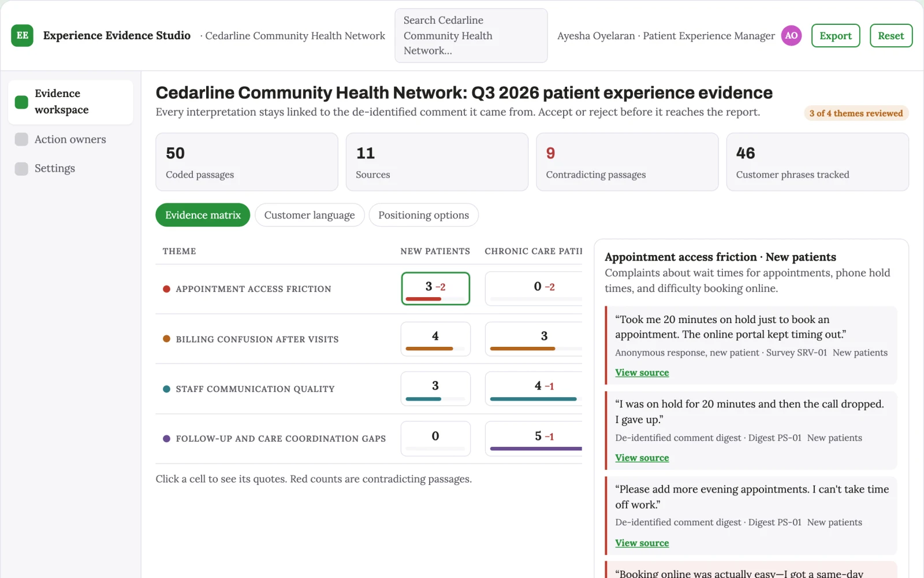924x578 pixels.
Task: Select Appointment access friction Chronic care cell
Action: tap(534, 288)
